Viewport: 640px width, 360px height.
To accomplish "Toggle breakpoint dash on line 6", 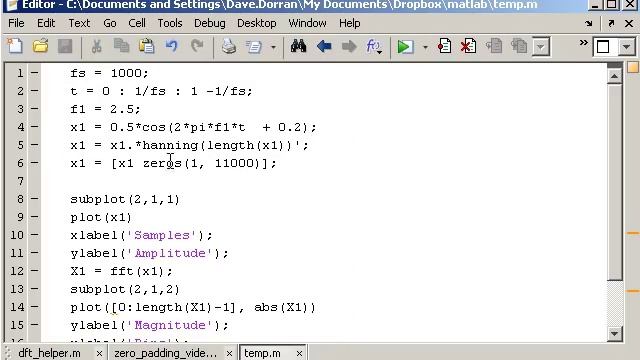I will [x=34, y=163].
